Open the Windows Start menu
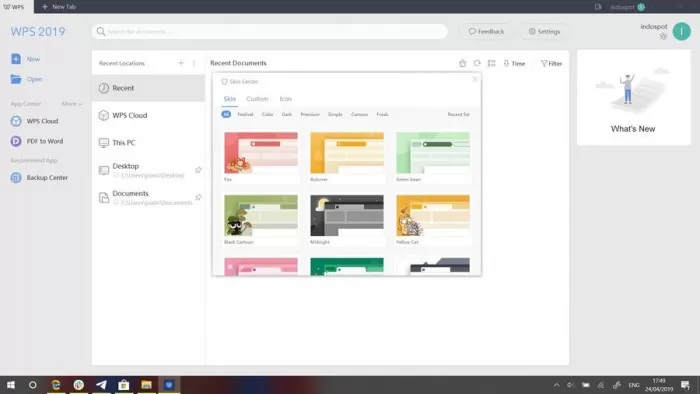This screenshot has width=700, height=394. coord(11,385)
